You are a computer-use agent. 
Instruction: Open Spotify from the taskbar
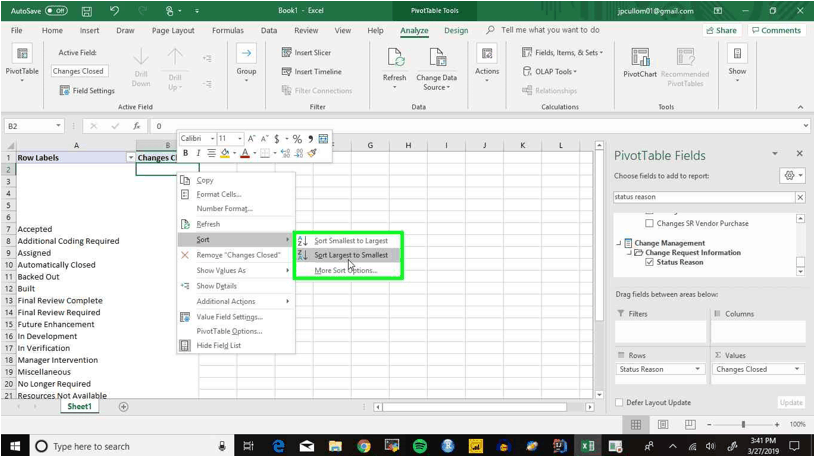coord(420,446)
